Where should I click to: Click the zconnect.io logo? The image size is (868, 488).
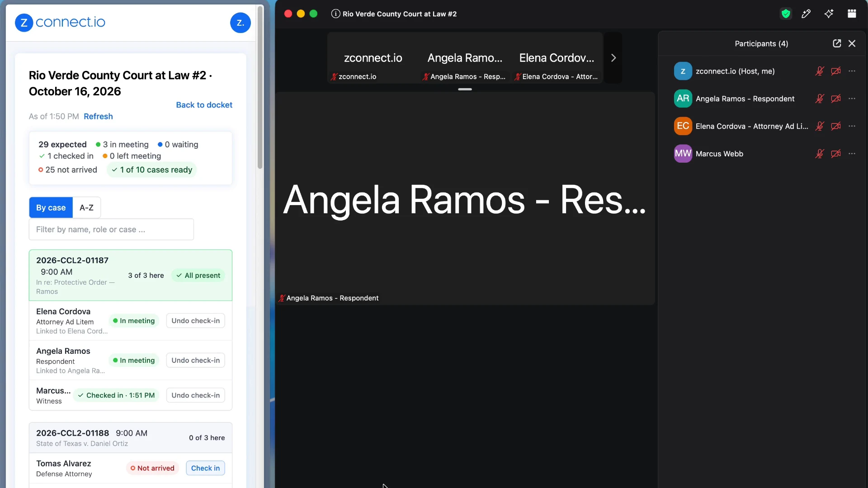(60, 22)
